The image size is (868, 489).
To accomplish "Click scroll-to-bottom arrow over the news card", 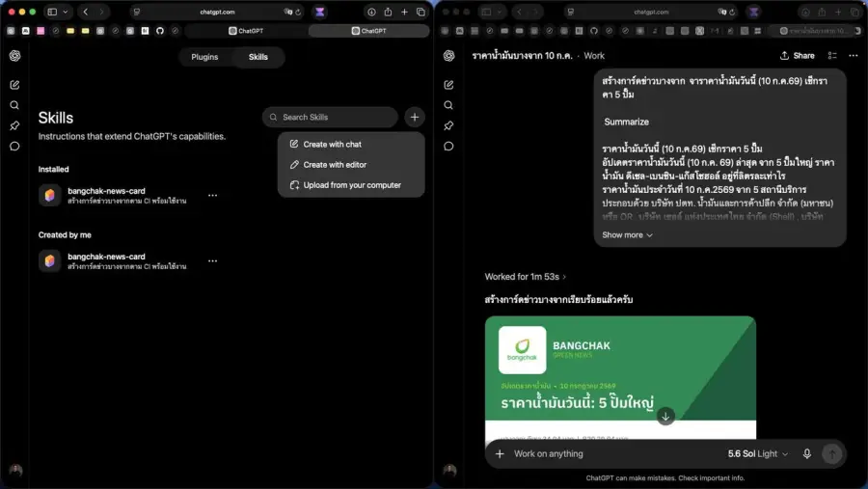I will coord(665,416).
